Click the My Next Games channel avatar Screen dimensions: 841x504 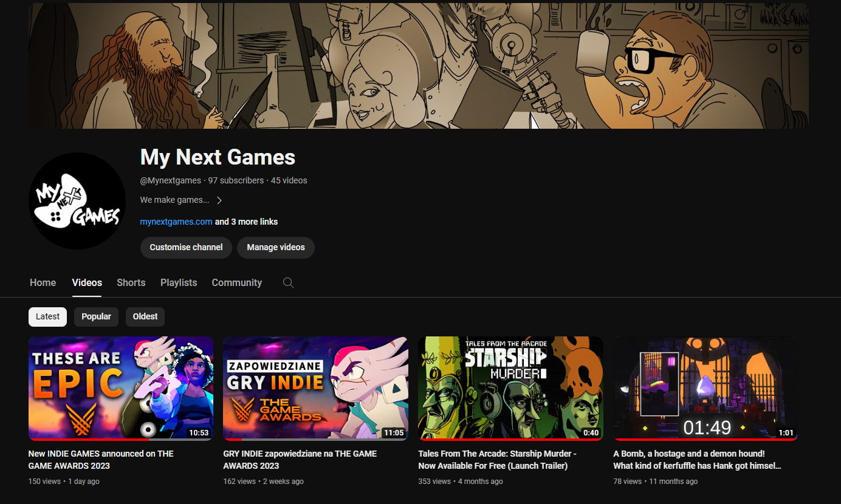click(x=77, y=201)
